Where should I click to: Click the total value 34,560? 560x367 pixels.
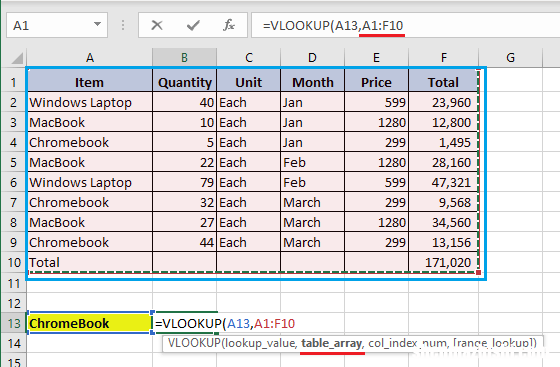coord(443,222)
